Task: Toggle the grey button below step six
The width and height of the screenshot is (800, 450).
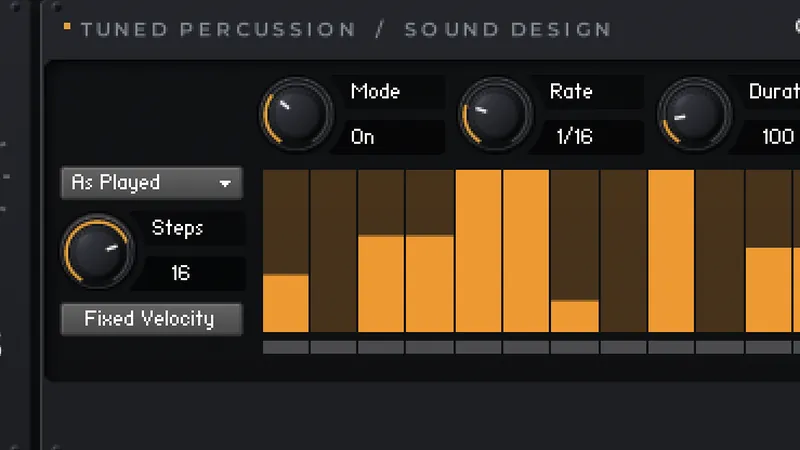Action: click(x=526, y=348)
